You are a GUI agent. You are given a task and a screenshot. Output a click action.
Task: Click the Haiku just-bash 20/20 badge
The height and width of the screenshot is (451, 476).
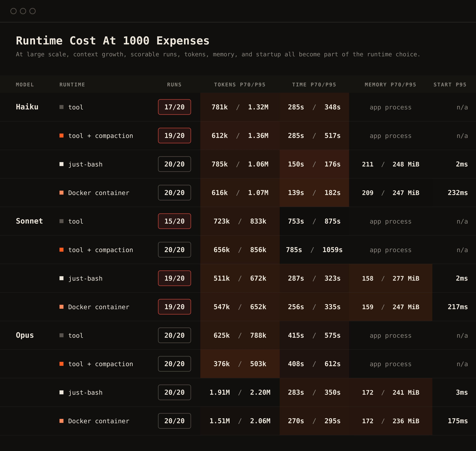click(x=174, y=164)
